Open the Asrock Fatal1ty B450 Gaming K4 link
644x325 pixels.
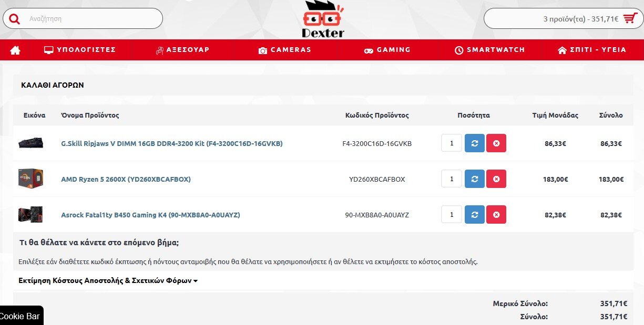tap(150, 215)
